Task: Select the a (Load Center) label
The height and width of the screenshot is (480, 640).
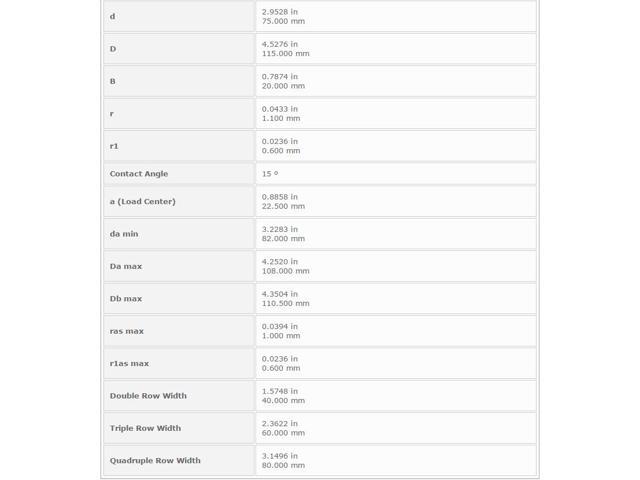Action: (x=142, y=202)
